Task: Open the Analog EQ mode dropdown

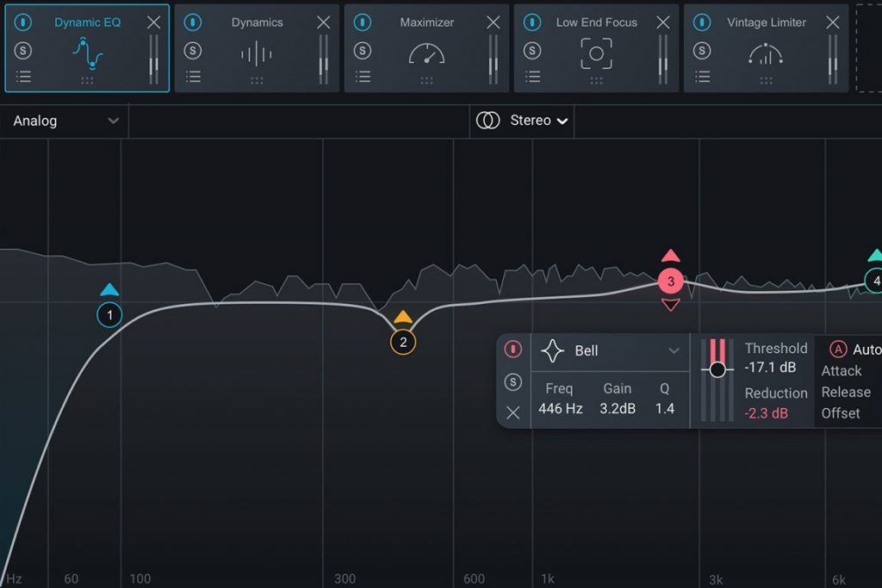Action: [x=65, y=121]
